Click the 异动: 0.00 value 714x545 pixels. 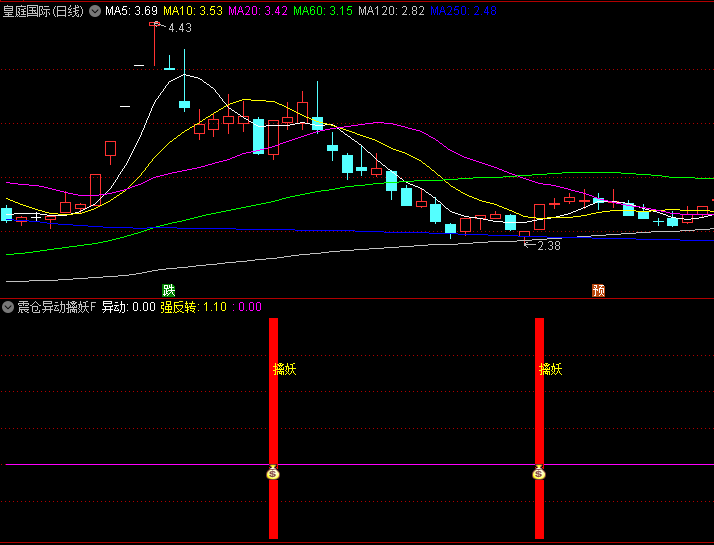click(x=129, y=307)
